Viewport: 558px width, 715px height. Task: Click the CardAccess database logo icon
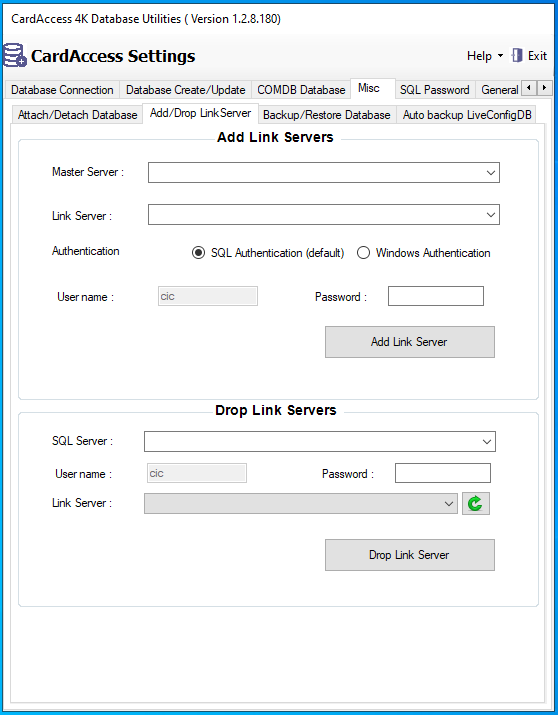point(15,55)
